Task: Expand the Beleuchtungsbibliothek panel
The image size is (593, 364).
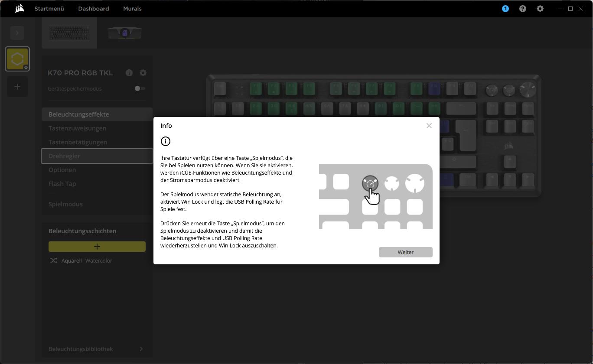Action: click(x=141, y=349)
